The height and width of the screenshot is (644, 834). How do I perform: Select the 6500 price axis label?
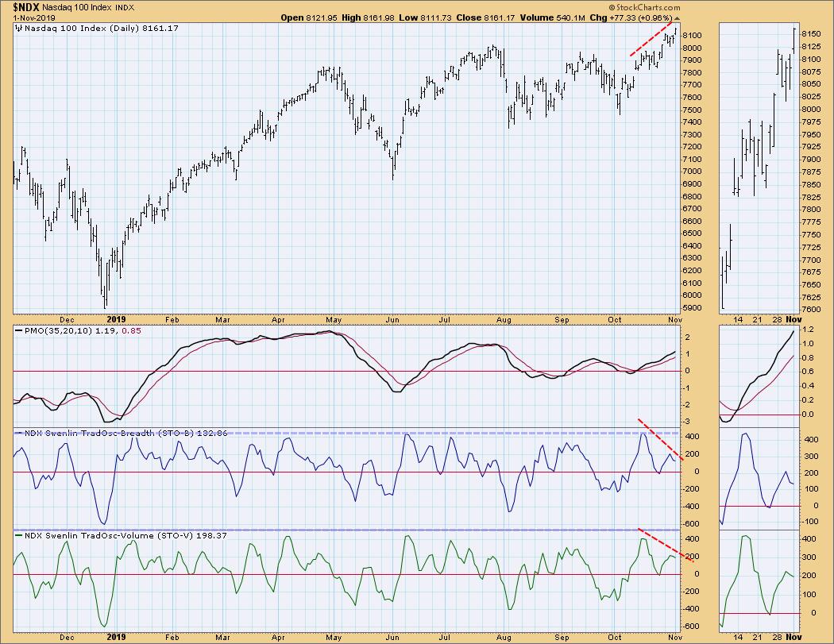pos(693,233)
